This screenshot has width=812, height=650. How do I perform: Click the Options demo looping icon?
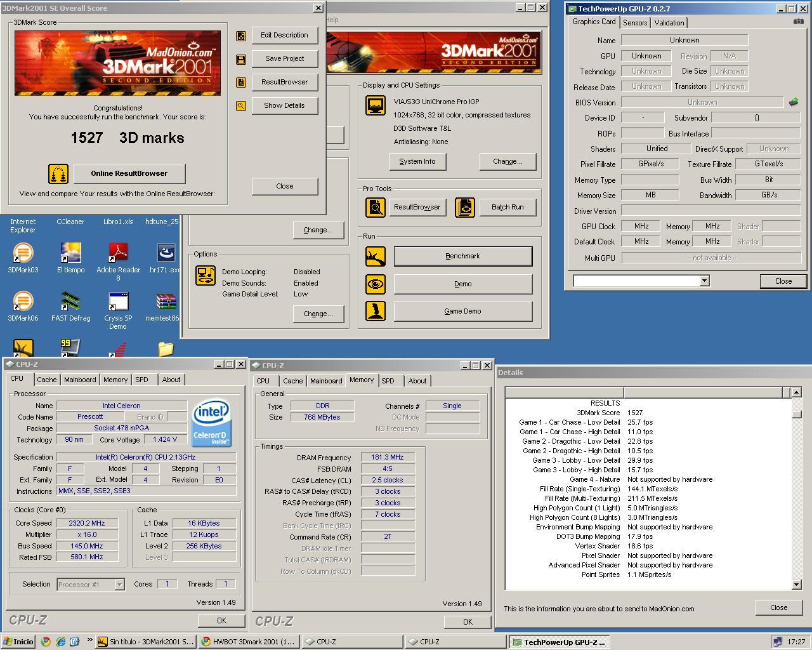click(206, 275)
